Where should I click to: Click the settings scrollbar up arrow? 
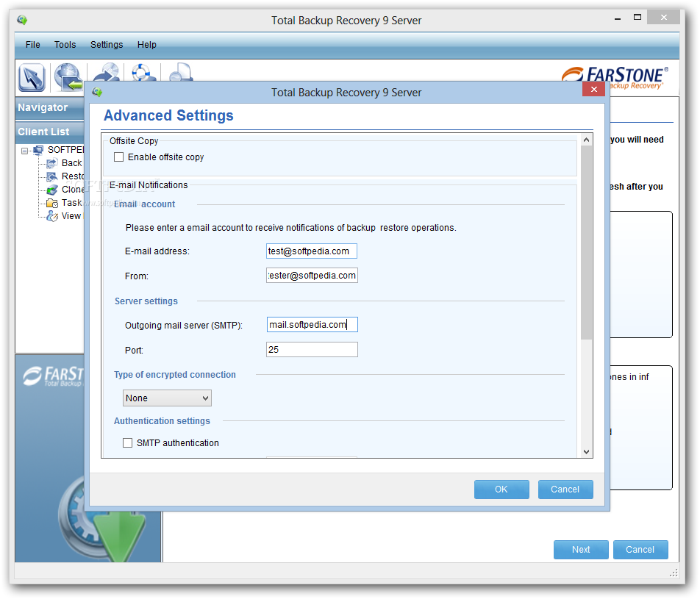pos(586,140)
